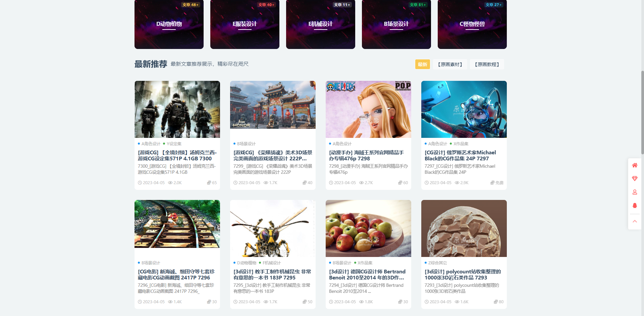The image size is (644, 316).
Task: Click the page vertical scrollbar
Action: [642, 111]
